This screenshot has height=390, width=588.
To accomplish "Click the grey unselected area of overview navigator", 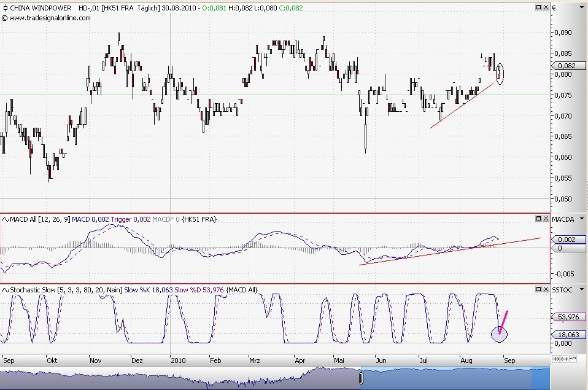I will (180, 378).
